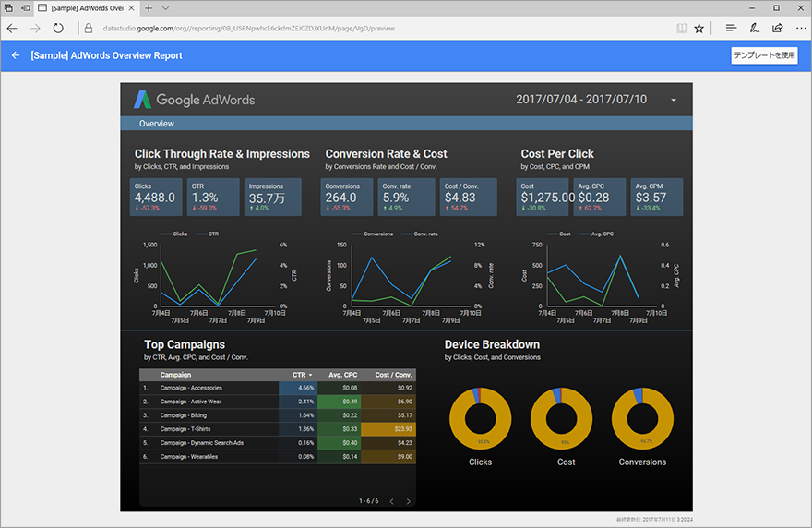Viewport: 812px width, 528px height.
Task: Select the Campaign - Wearables row
Action: (278, 457)
